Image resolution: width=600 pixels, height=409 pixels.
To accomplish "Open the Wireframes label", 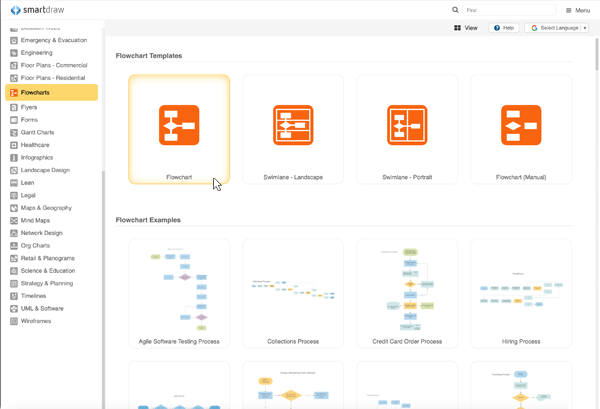I will click(36, 321).
